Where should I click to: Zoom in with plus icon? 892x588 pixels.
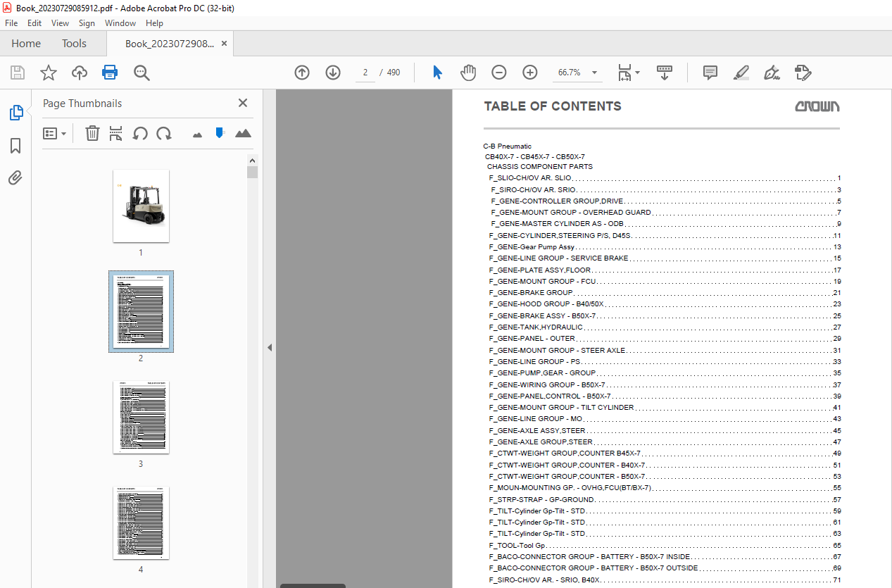coord(529,73)
